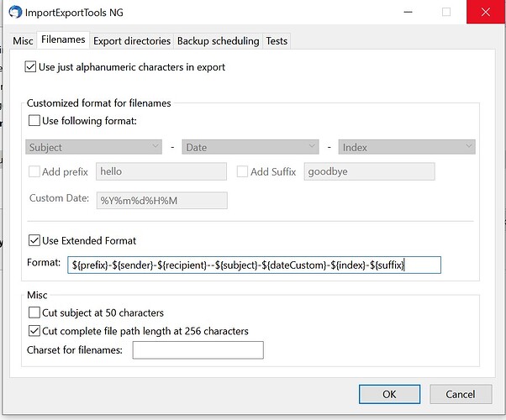Click the Cancel button

(461, 394)
